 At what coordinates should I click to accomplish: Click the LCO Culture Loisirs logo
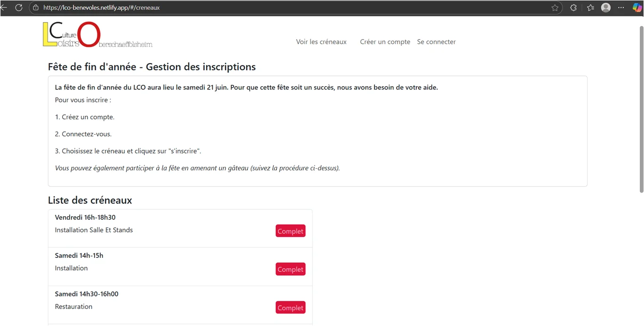(97, 34)
